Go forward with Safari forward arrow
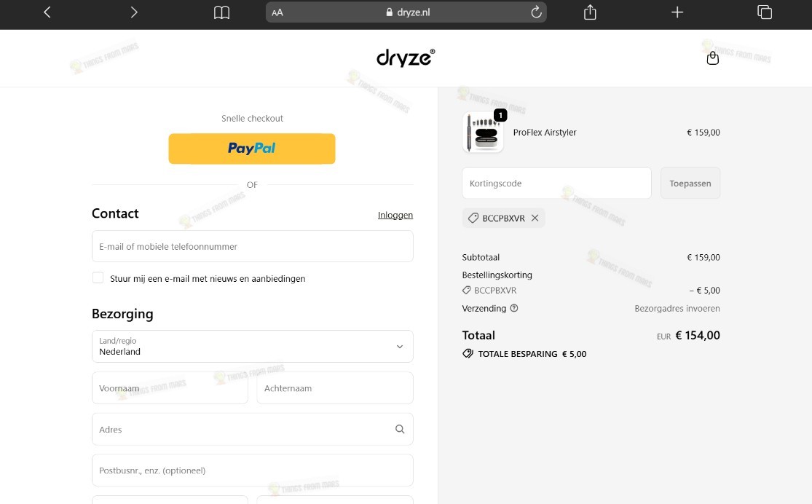 point(134,12)
